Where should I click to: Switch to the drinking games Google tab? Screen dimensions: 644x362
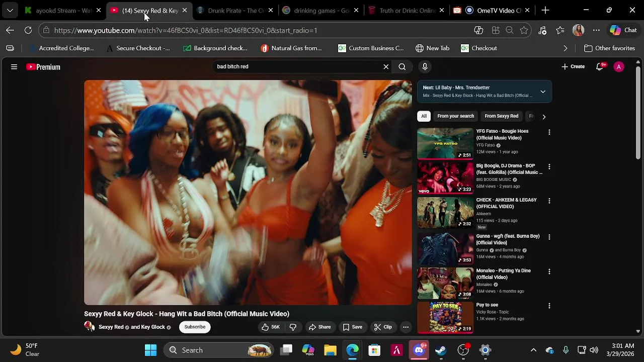tap(321, 10)
